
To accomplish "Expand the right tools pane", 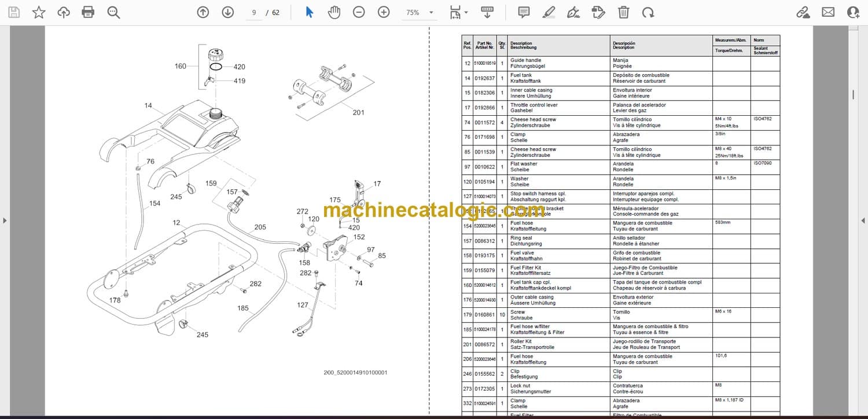I will 863,220.
